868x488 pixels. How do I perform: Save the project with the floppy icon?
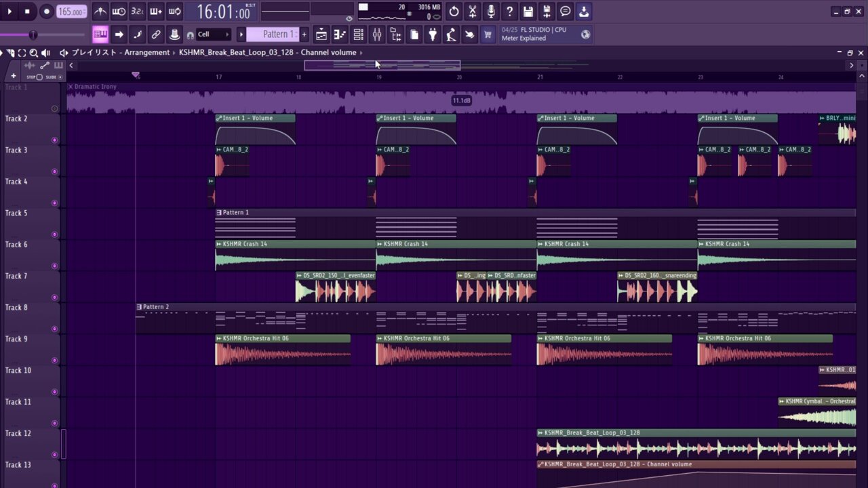528,11
